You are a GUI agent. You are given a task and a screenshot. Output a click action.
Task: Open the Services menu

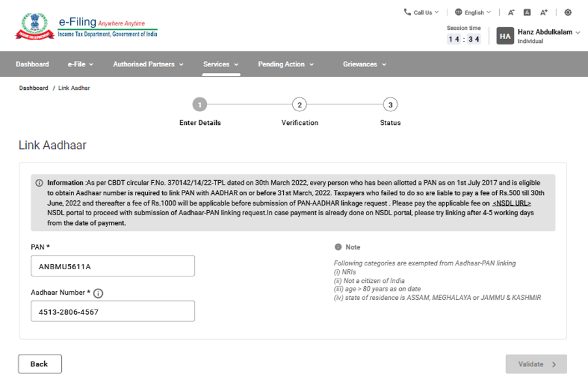(220, 64)
